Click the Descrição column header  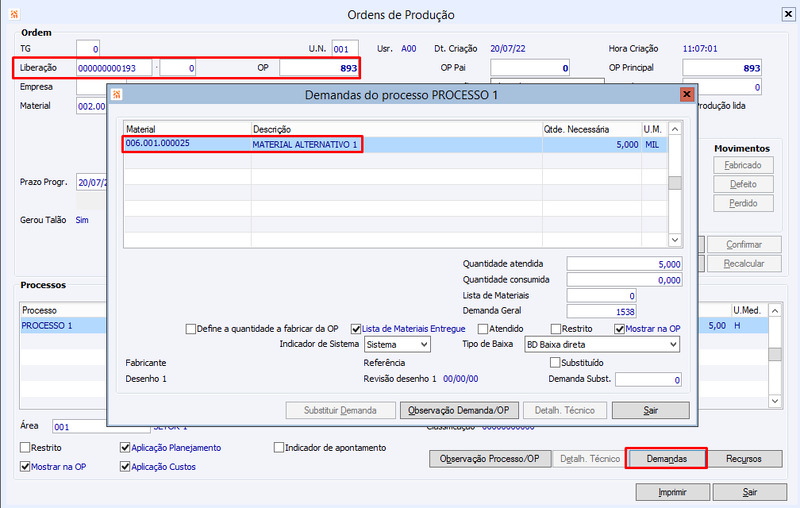coord(396,129)
